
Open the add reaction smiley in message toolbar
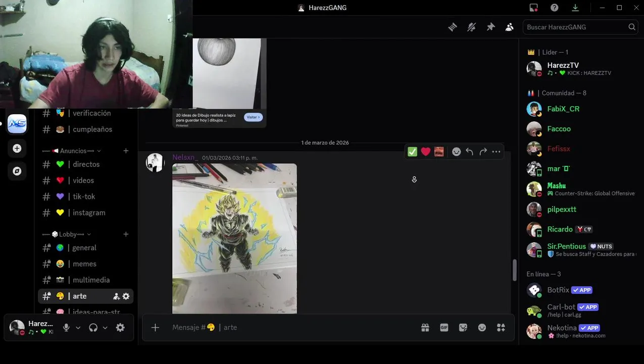[456, 152]
